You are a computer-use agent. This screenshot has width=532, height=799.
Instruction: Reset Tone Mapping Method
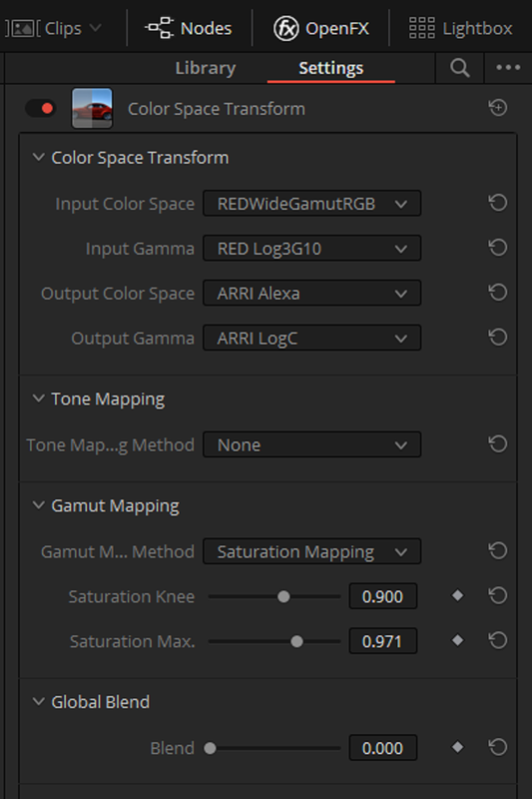point(498,443)
